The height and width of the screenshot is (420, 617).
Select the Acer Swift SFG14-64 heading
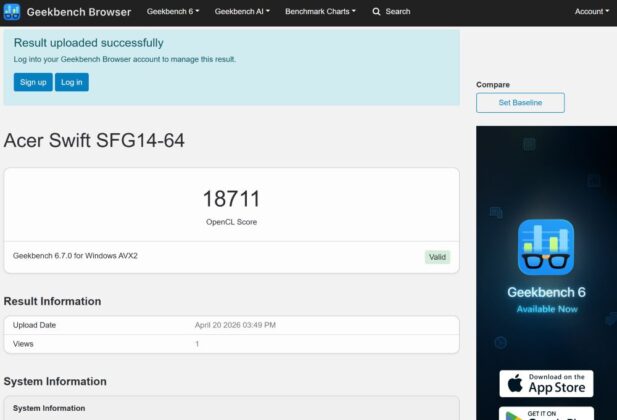click(94, 141)
